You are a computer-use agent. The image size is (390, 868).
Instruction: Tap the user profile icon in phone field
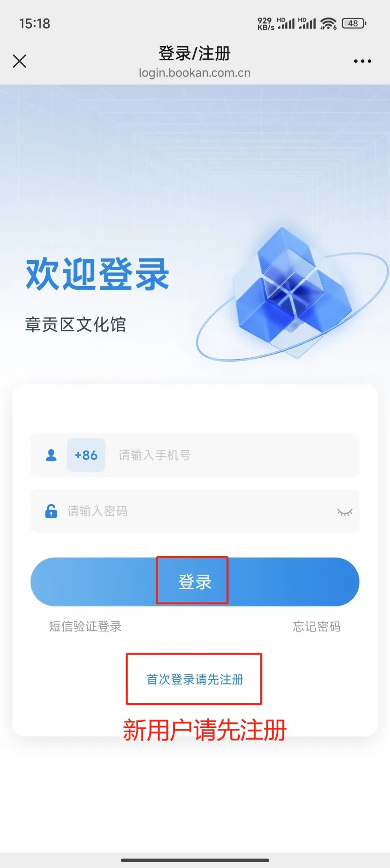[51, 455]
